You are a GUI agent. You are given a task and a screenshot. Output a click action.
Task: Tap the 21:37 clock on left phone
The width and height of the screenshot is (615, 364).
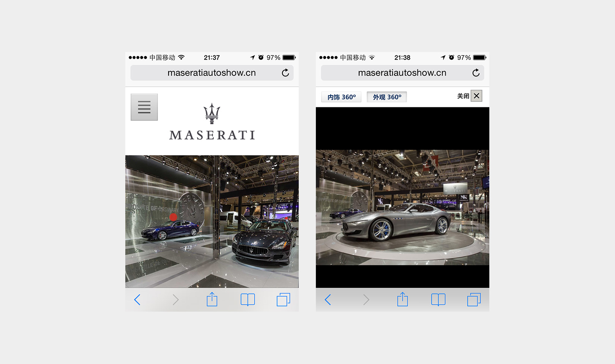[212, 58]
